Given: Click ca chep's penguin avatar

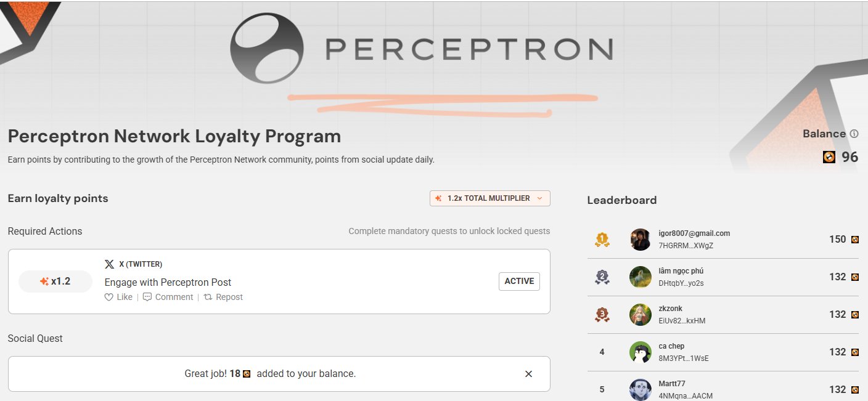Looking at the screenshot, I should click(x=641, y=352).
